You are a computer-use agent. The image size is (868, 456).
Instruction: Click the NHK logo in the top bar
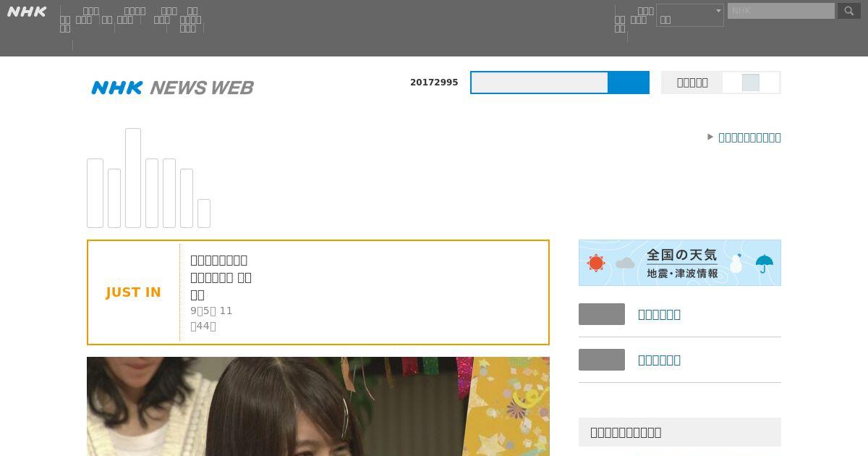pyautogui.click(x=27, y=12)
